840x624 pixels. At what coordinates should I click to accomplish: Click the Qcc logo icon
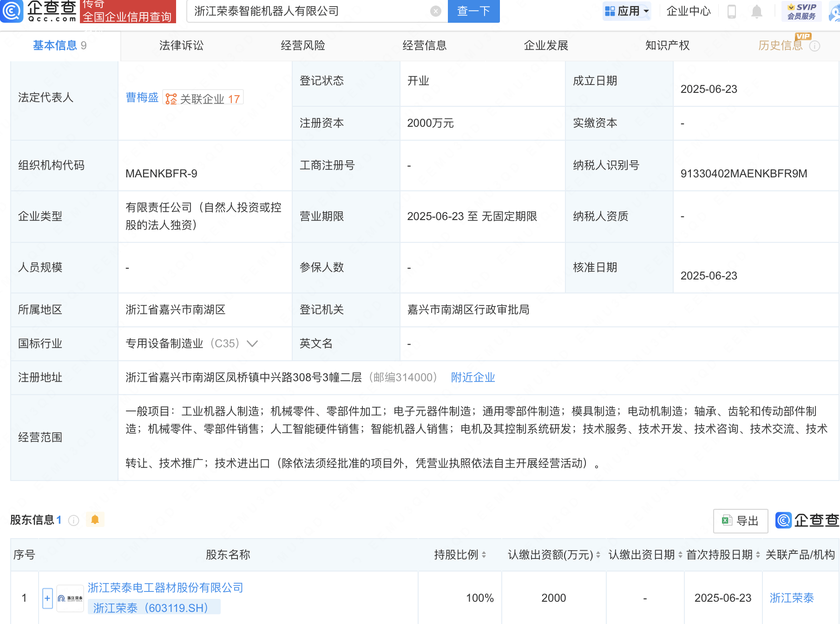[12, 11]
